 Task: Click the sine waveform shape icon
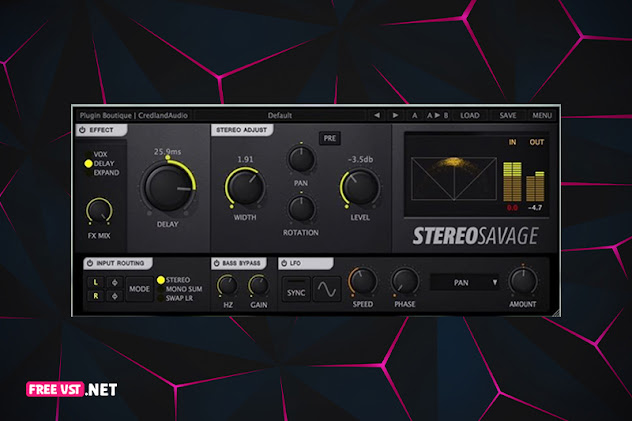pyautogui.click(x=326, y=289)
